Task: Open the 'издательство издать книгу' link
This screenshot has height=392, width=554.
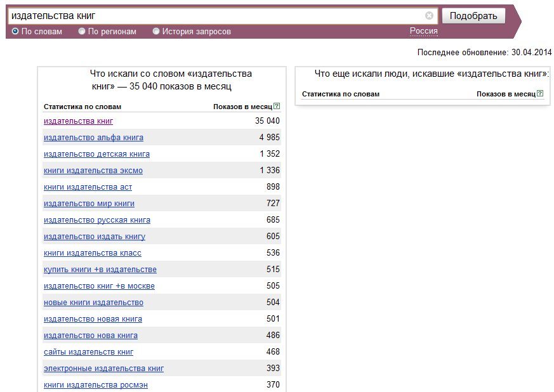Action: tap(95, 237)
